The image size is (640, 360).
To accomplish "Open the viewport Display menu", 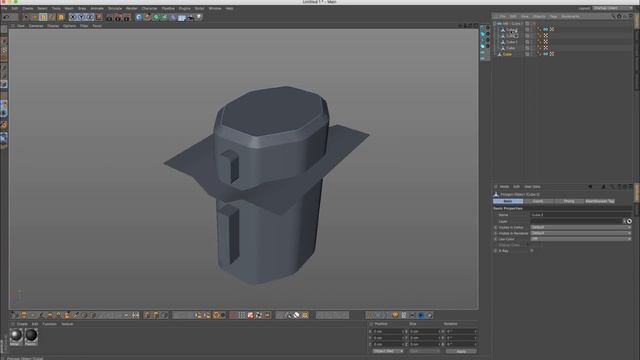I will click(x=53, y=26).
